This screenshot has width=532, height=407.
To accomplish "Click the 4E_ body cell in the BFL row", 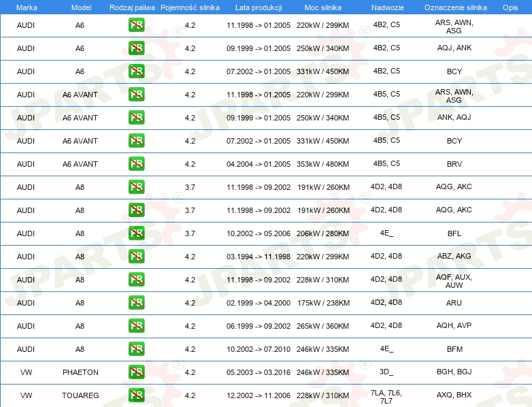I will pos(386,233).
